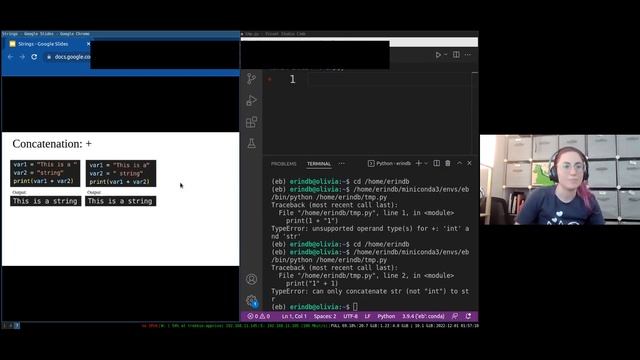Click the Concatenation: + slide title
The image size is (640, 360).
pos(52,144)
